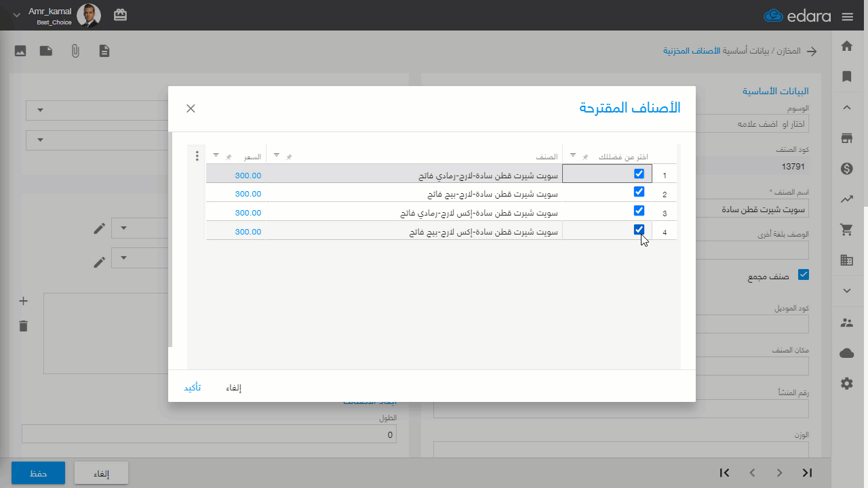This screenshot has width=868, height=488.
Task: Go to the home icon in sidebar
Action: tap(846, 46)
